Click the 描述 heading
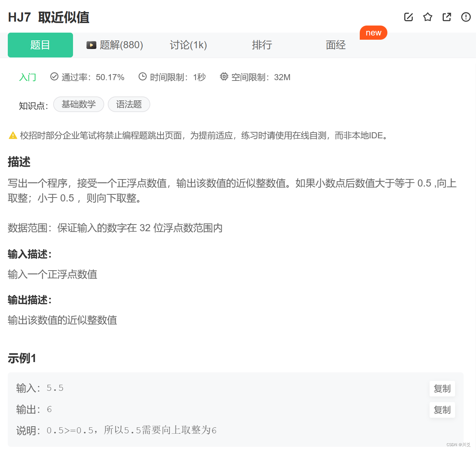The image size is (476, 450). (19, 162)
